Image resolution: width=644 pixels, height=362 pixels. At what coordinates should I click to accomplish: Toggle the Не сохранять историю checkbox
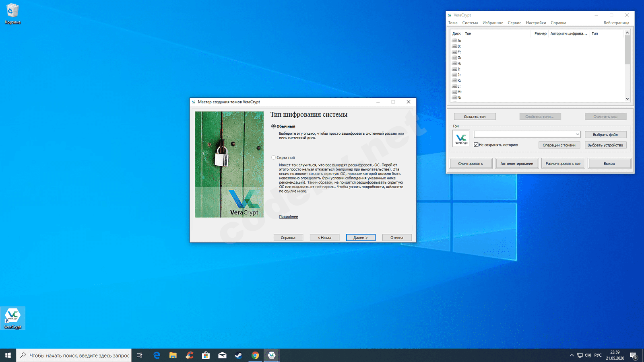click(476, 145)
